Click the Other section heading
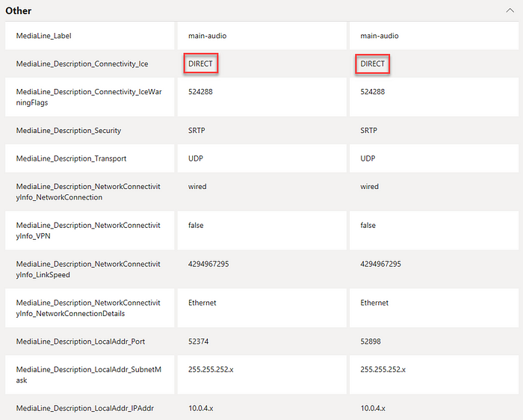The width and height of the screenshot is (523, 420). 19,10
